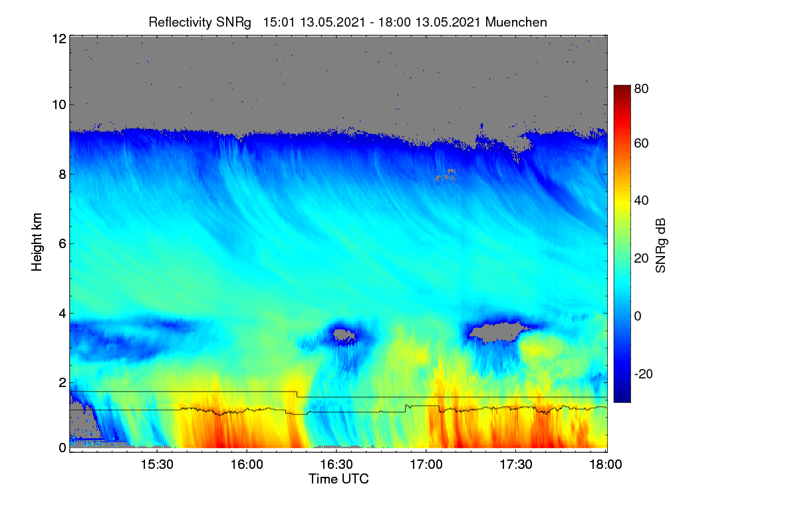Click the dark red top of colorbar
The image size is (798, 532).
(621, 90)
